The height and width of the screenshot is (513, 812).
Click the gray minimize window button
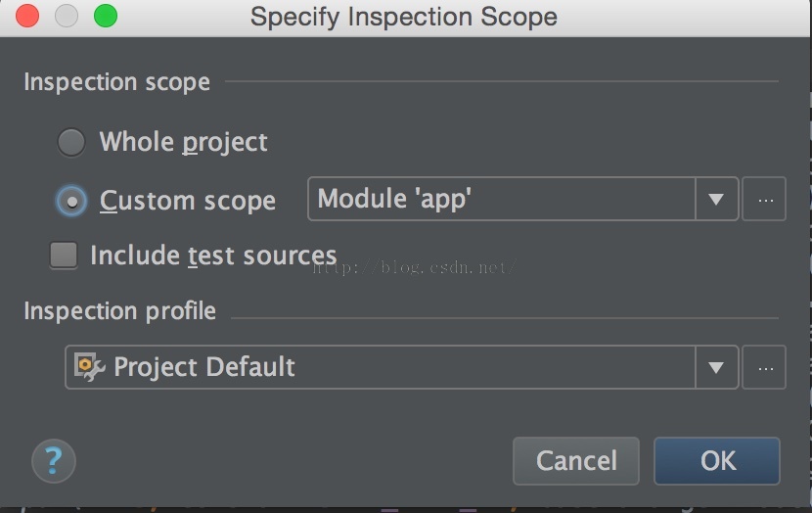click(67, 15)
